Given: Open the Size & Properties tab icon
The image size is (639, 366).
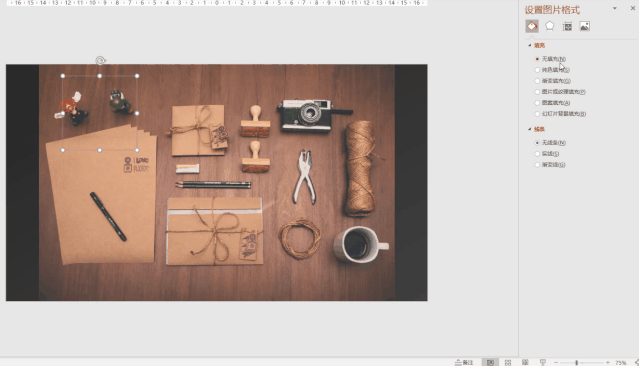Looking at the screenshot, I should tap(567, 26).
